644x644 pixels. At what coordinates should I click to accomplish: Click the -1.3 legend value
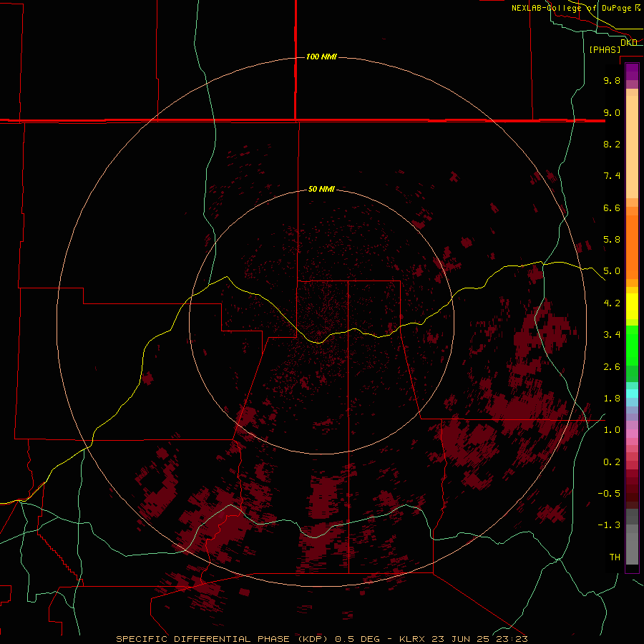(609, 525)
